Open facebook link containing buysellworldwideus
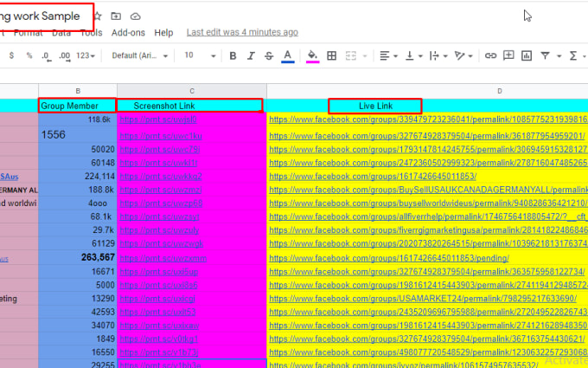Viewport: 588px width, 368px height. coord(429,203)
